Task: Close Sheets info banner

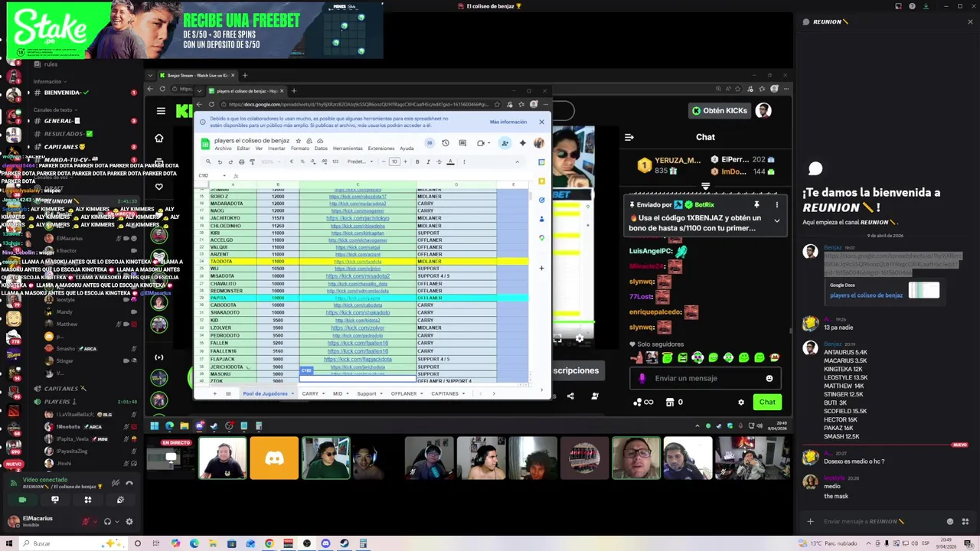Action: click(541, 122)
